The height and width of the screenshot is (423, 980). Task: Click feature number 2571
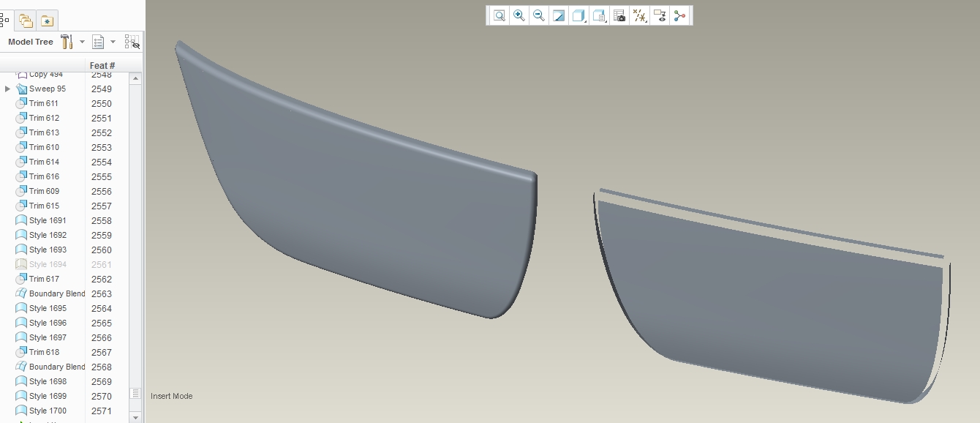click(102, 411)
